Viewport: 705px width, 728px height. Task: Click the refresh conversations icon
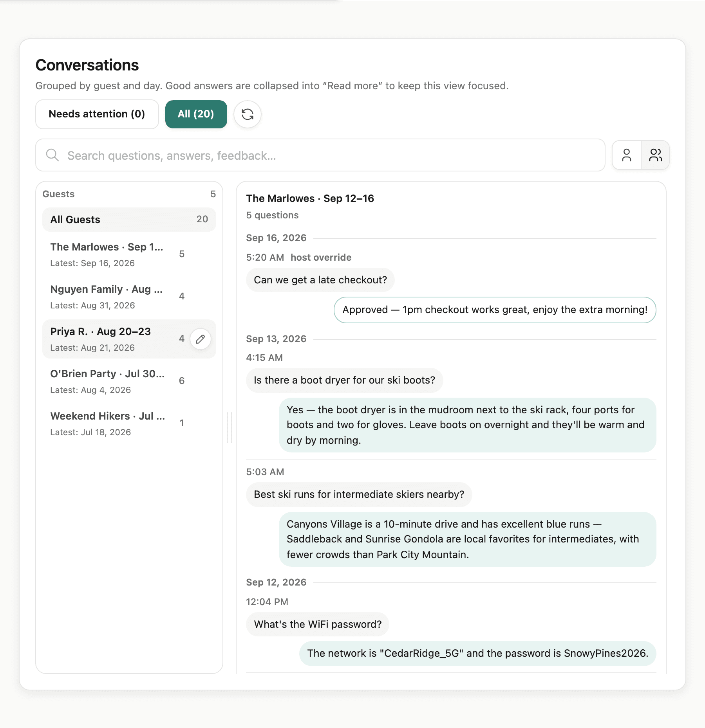[x=248, y=114]
